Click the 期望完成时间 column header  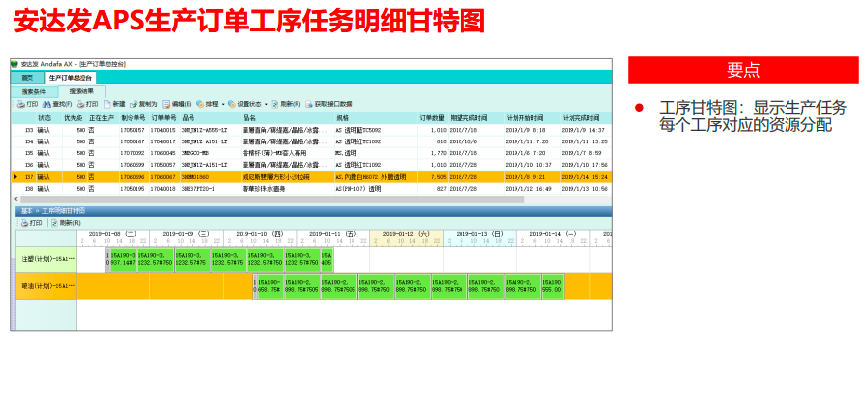pos(475,118)
